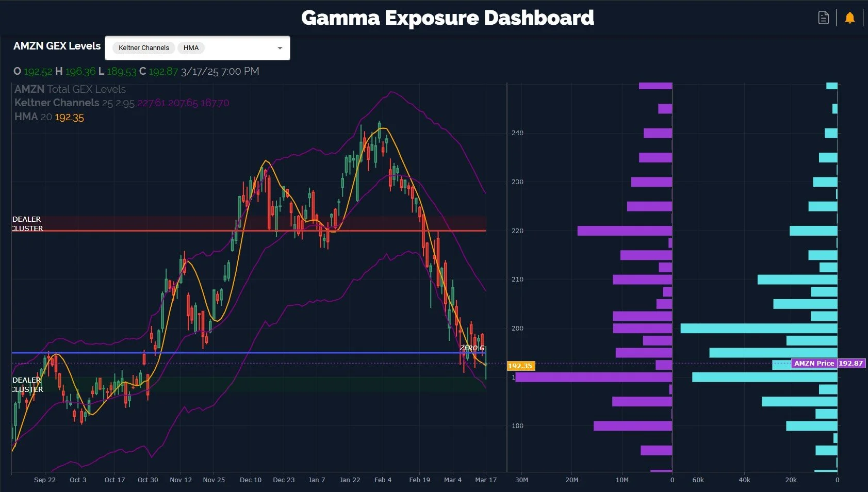Click the 200 price axis label

click(x=517, y=329)
